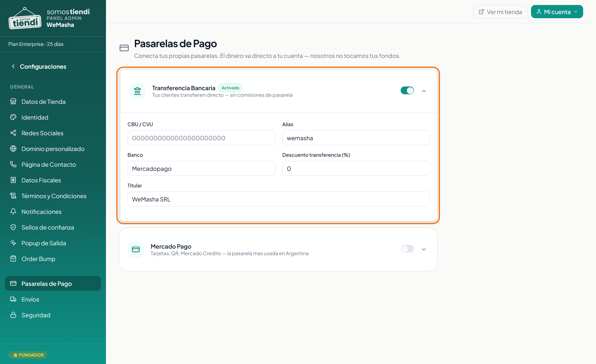
Task: Click the Datos Fiscales receipt icon
Action: pos(13,180)
